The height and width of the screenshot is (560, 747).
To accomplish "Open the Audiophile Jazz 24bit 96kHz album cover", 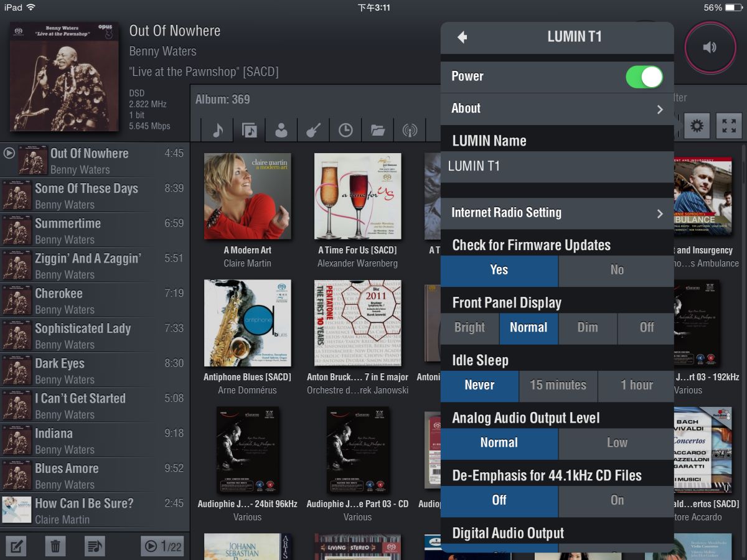I will coord(248,450).
